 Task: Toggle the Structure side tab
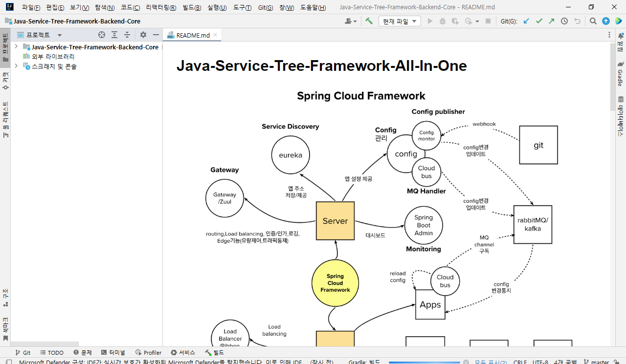5,297
